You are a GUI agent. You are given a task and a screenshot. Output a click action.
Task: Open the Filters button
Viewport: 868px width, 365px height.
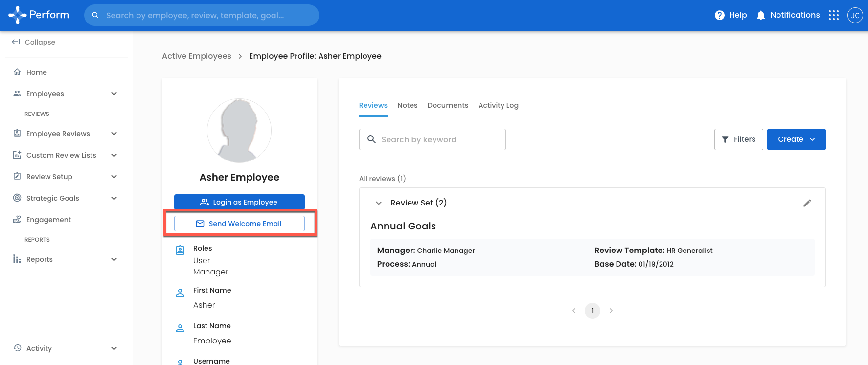coord(738,139)
